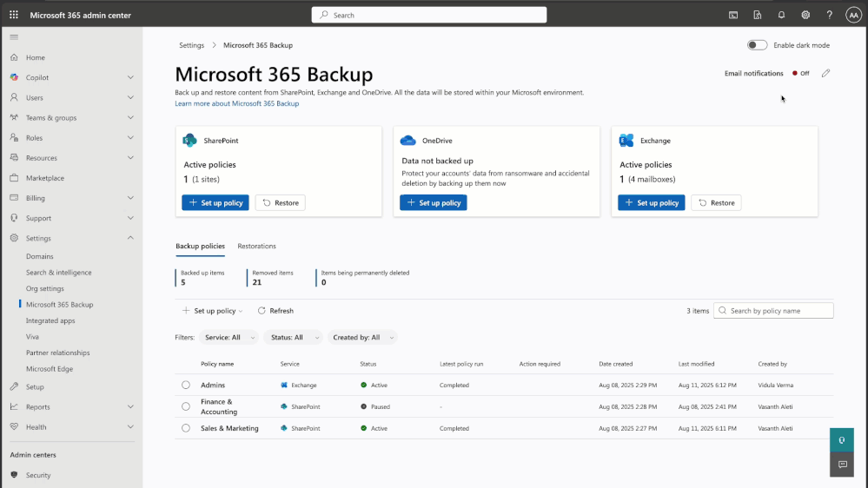Open the Status: All filter dropdown

293,338
